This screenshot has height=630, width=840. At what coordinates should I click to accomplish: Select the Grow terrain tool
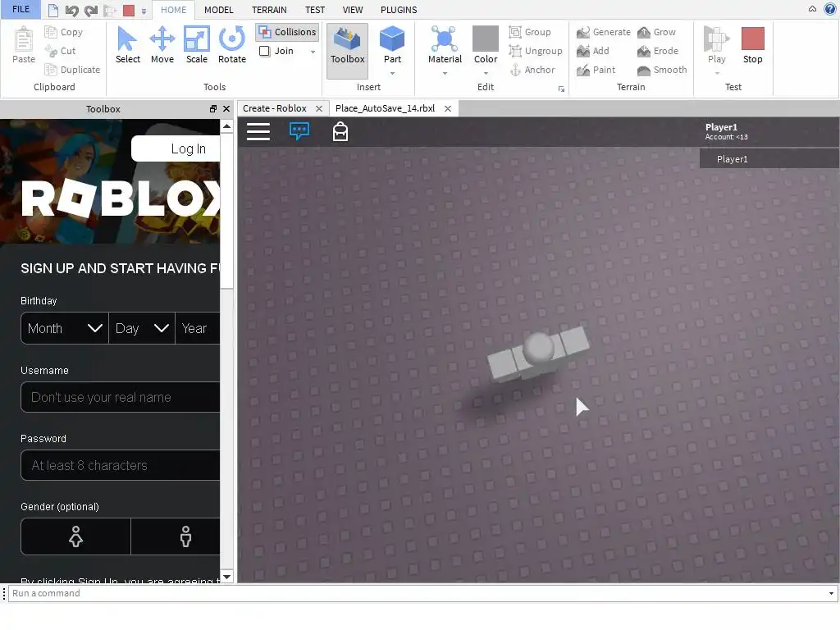tap(656, 32)
